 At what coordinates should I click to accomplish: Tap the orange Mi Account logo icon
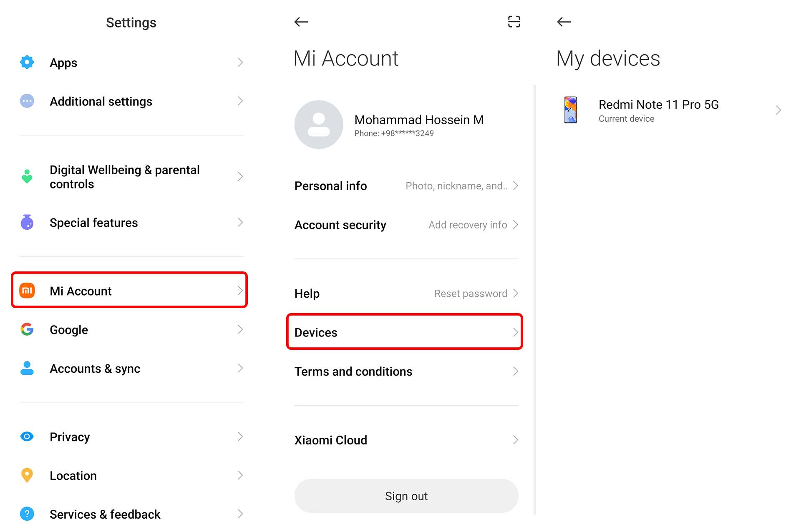pyautogui.click(x=27, y=291)
